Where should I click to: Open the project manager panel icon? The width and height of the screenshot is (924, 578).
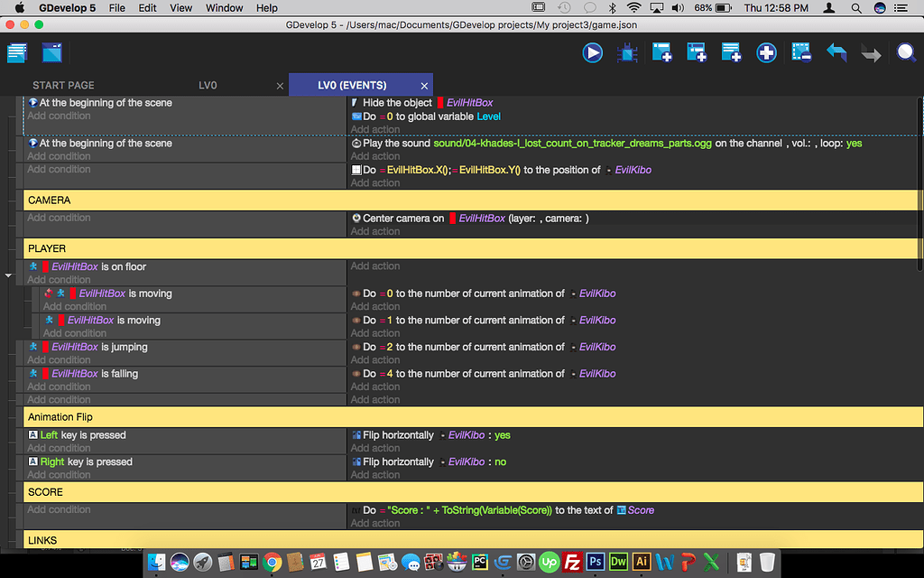point(17,53)
